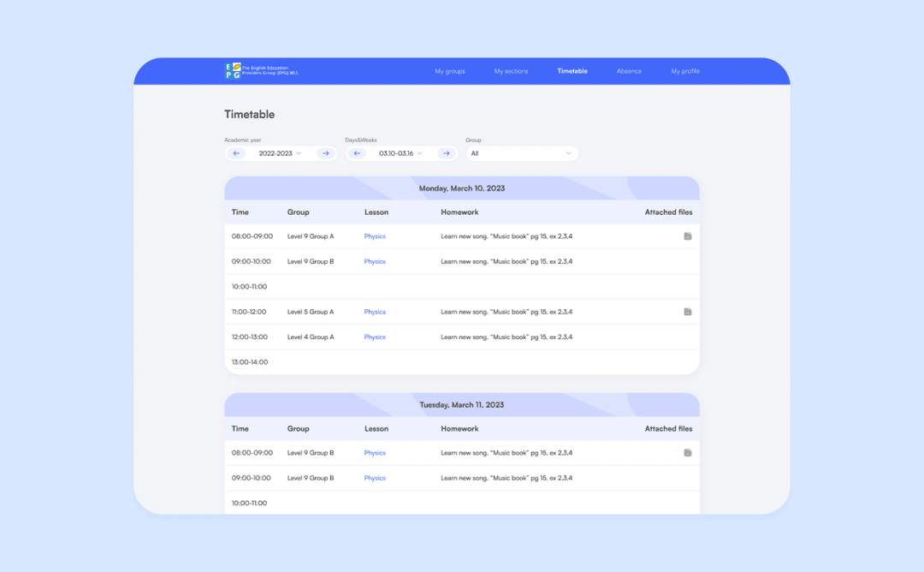The image size is (924, 572).
Task: Open Physics link for Tuesday 09:00-10:00
Action: click(375, 478)
